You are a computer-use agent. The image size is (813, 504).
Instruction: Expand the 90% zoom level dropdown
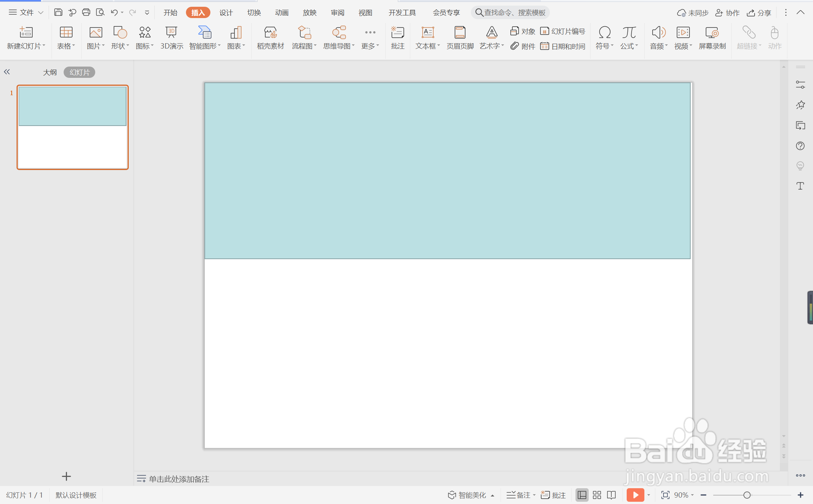point(684,495)
